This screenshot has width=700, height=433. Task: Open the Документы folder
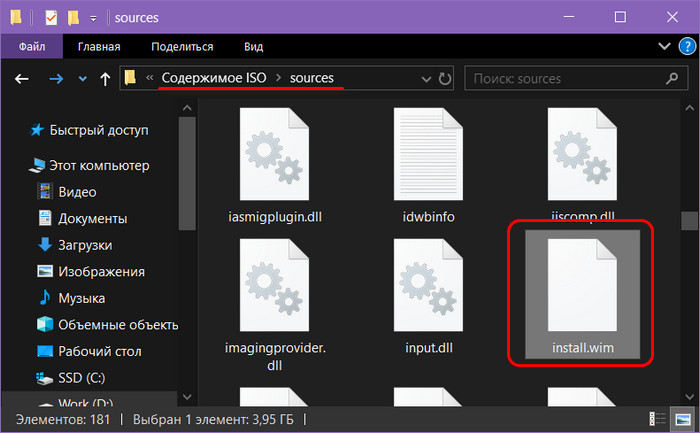pyautogui.click(x=83, y=218)
